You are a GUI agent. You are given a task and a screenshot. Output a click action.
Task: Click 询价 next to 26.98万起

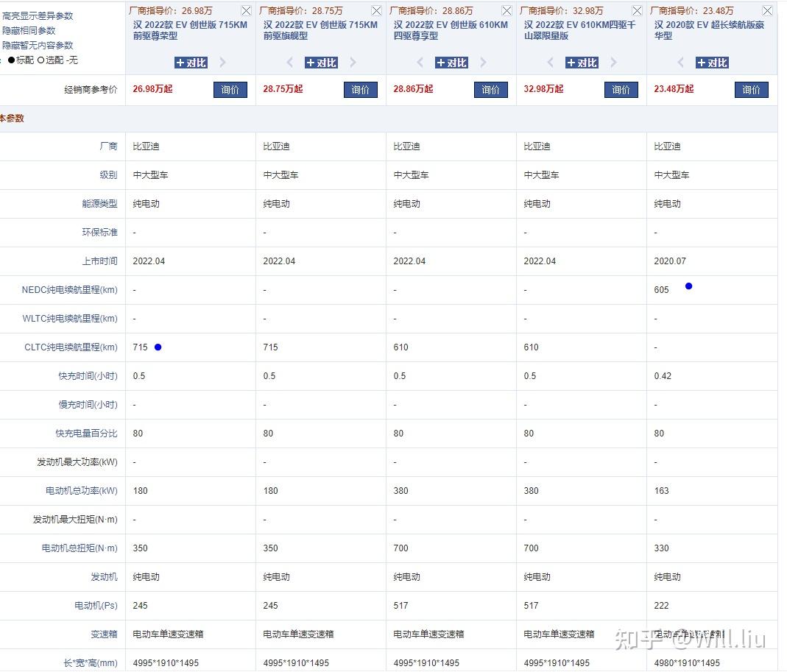230,90
